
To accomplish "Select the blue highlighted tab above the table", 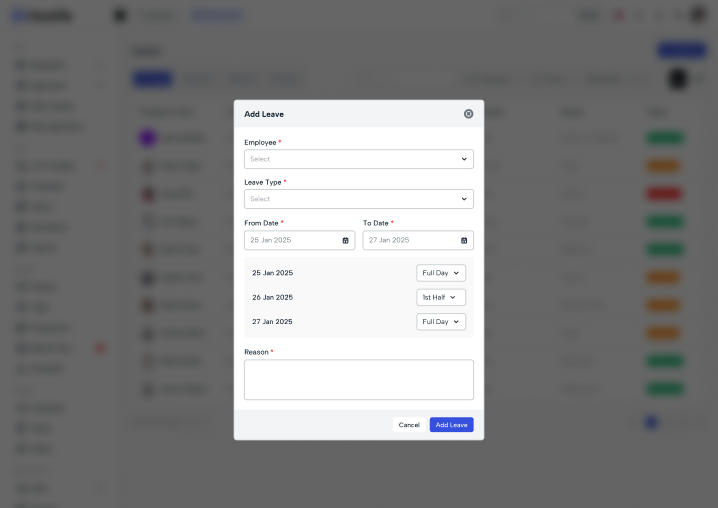I will (152, 79).
